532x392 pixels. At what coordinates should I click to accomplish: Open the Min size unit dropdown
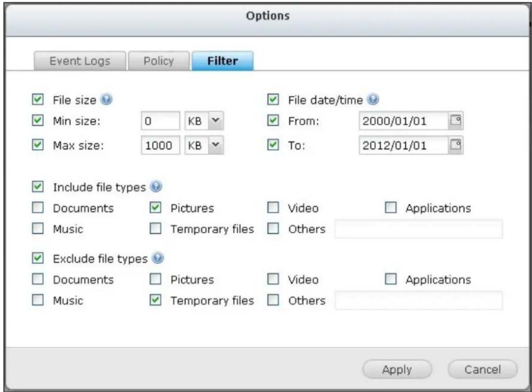[204, 121]
